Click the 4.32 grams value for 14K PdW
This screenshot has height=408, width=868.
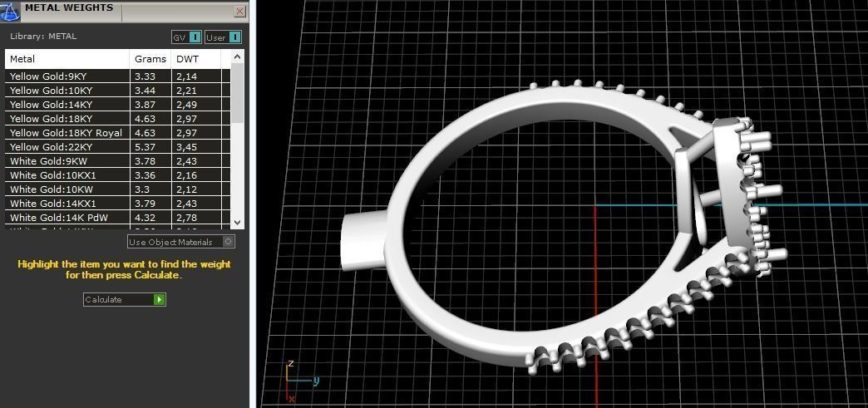145,218
